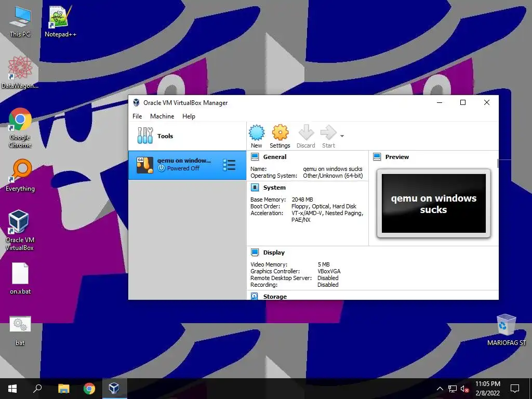Open the Storage section header link
The height and width of the screenshot is (399, 532).
275,296
